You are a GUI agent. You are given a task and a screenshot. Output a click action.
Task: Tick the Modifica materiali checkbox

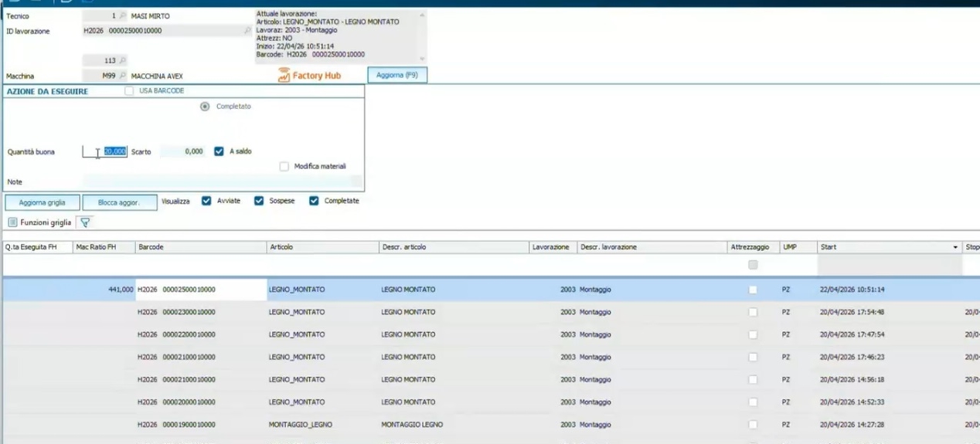point(284,166)
